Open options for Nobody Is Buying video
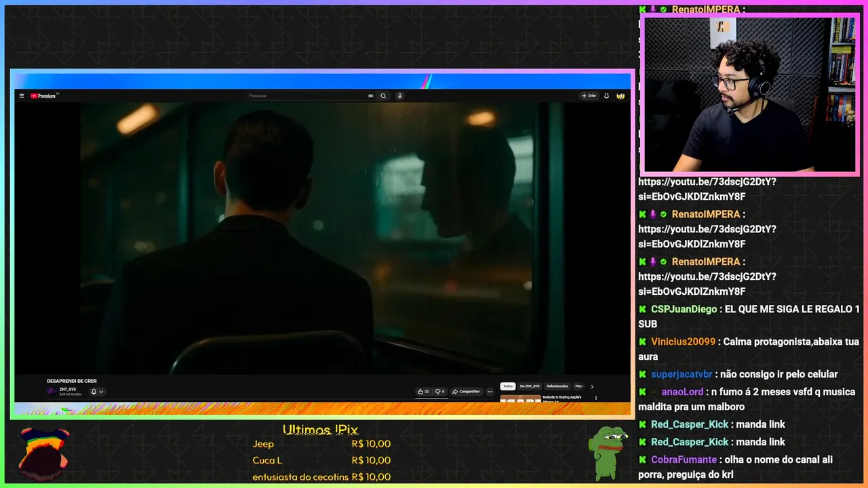868x488 pixels. (x=596, y=398)
